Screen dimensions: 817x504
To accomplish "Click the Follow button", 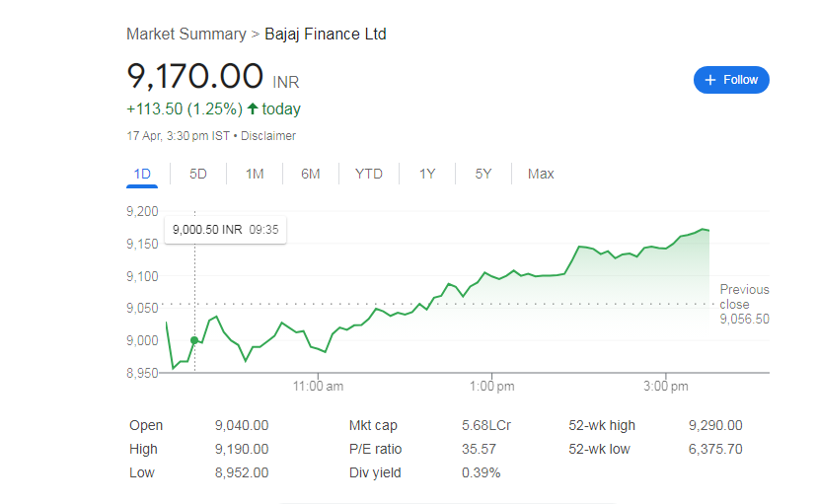I will coord(731,80).
